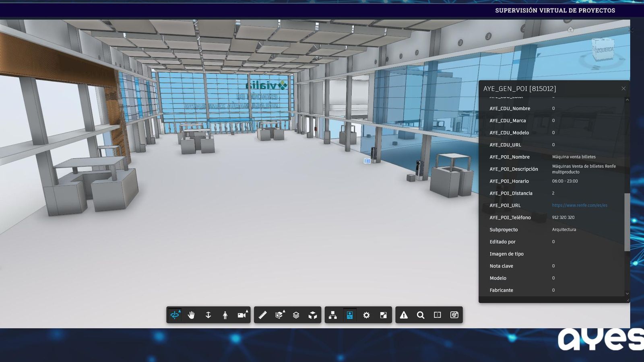
Task: Start First Person walk mode
Action: (x=225, y=315)
